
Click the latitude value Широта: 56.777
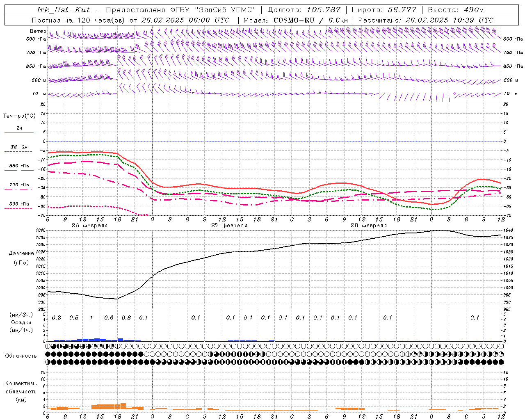(384, 10)
